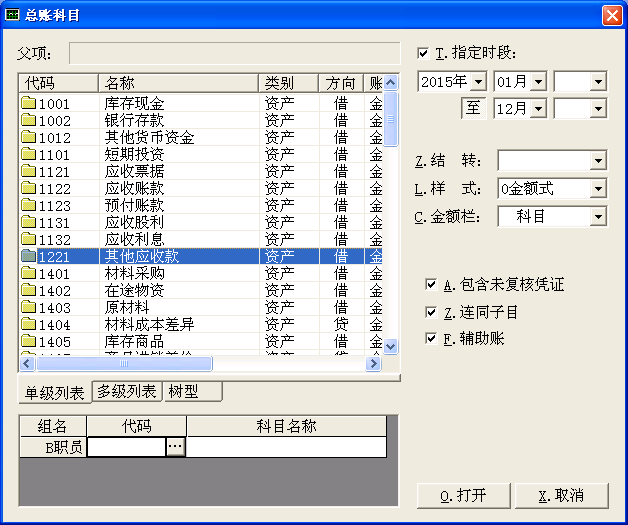Uncheck A.包含未复核凭证 option
The width and height of the screenshot is (628, 525).
tap(431, 285)
